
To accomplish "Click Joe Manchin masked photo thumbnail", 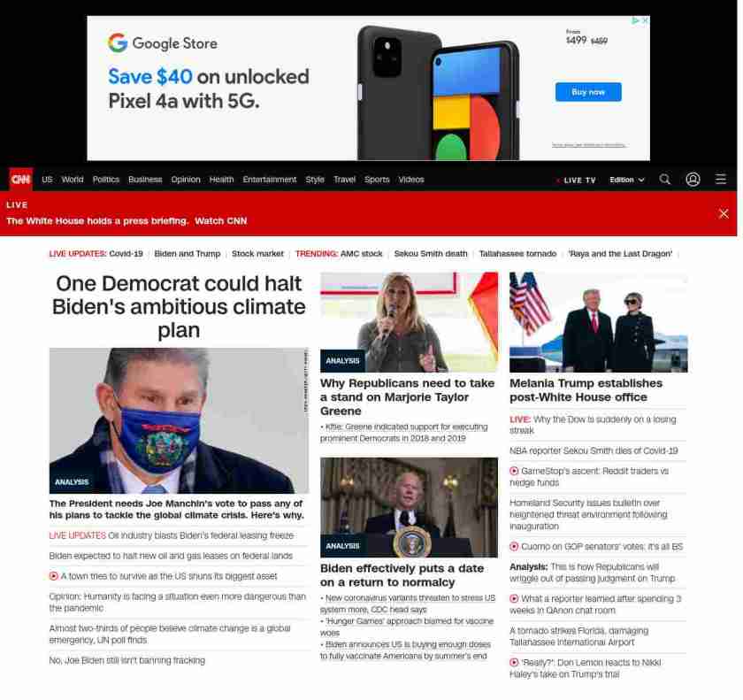I will (179, 421).
